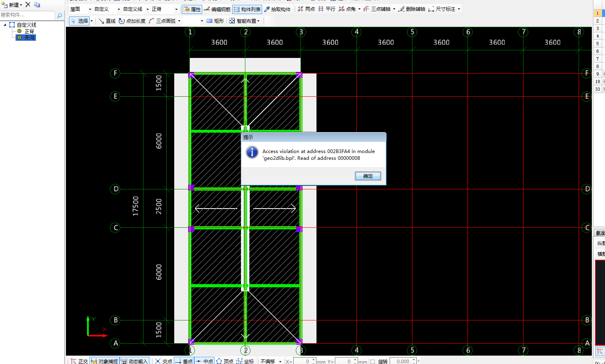
Task: Click the 删除辅轴 delete auxiliary axis tool
Action: 412,9
